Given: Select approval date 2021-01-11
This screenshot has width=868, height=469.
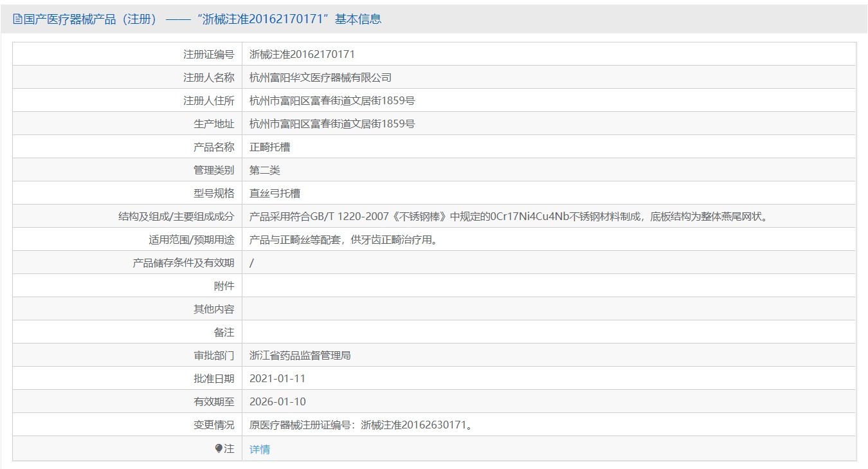Looking at the screenshot, I should (278, 378).
